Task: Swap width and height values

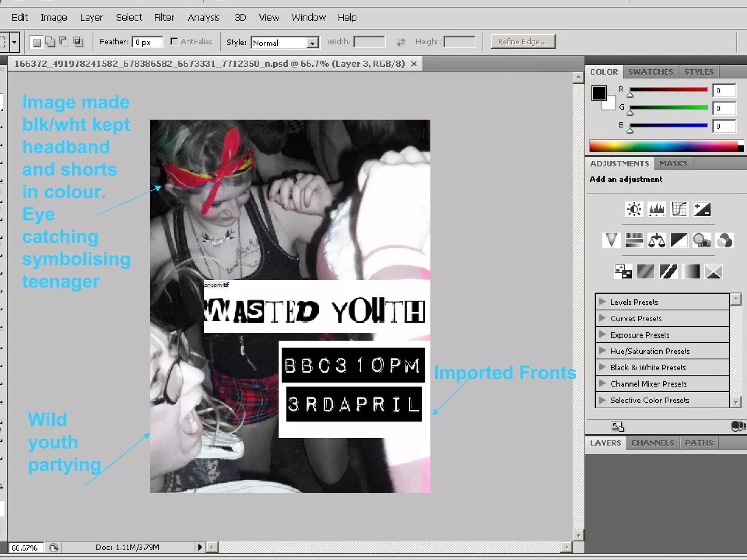Action: click(x=400, y=42)
